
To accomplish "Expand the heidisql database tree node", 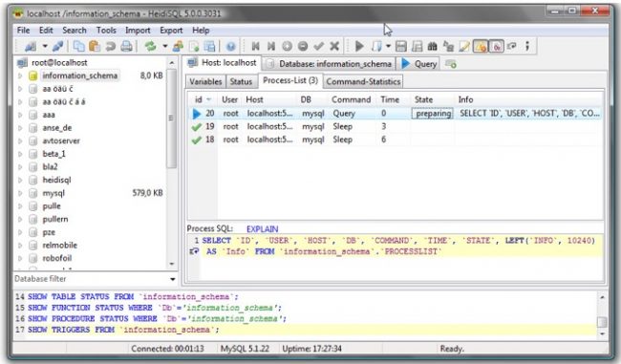I will pos(20,181).
